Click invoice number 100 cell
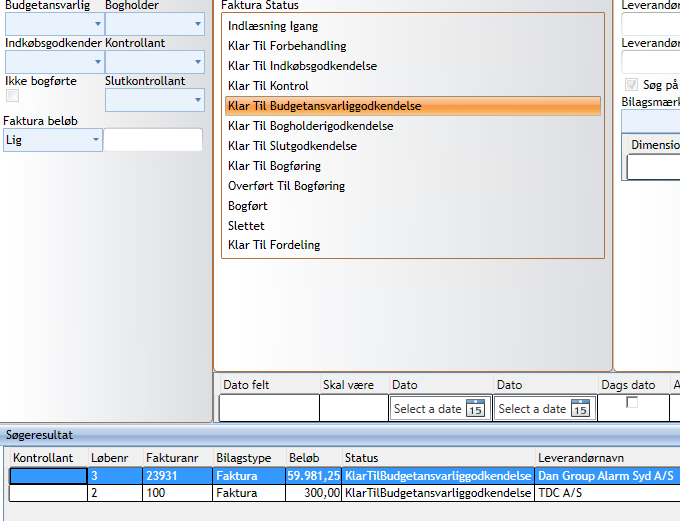This screenshot has width=680, height=521. pyautogui.click(x=178, y=493)
